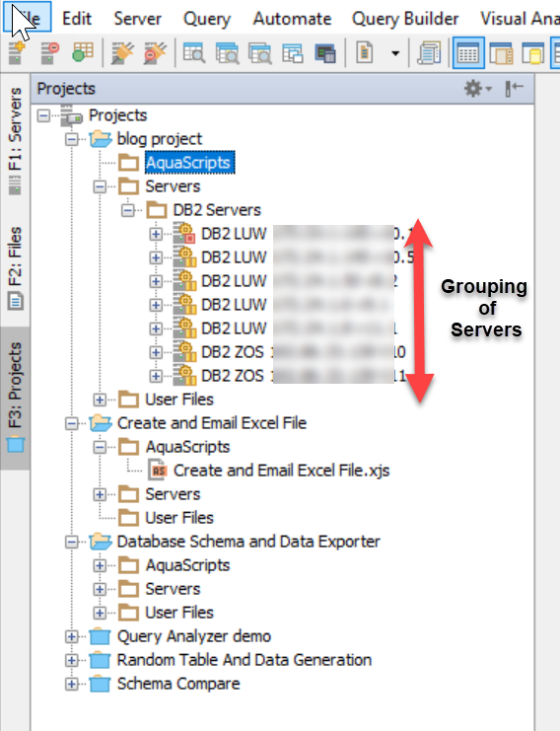
Task: Open the Query Builder menu
Action: tap(405, 19)
